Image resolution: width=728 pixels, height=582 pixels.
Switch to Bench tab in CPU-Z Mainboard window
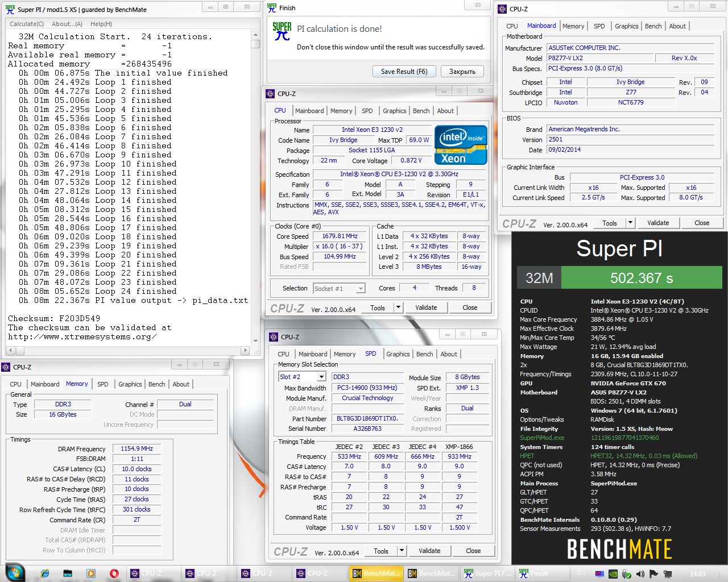(653, 26)
